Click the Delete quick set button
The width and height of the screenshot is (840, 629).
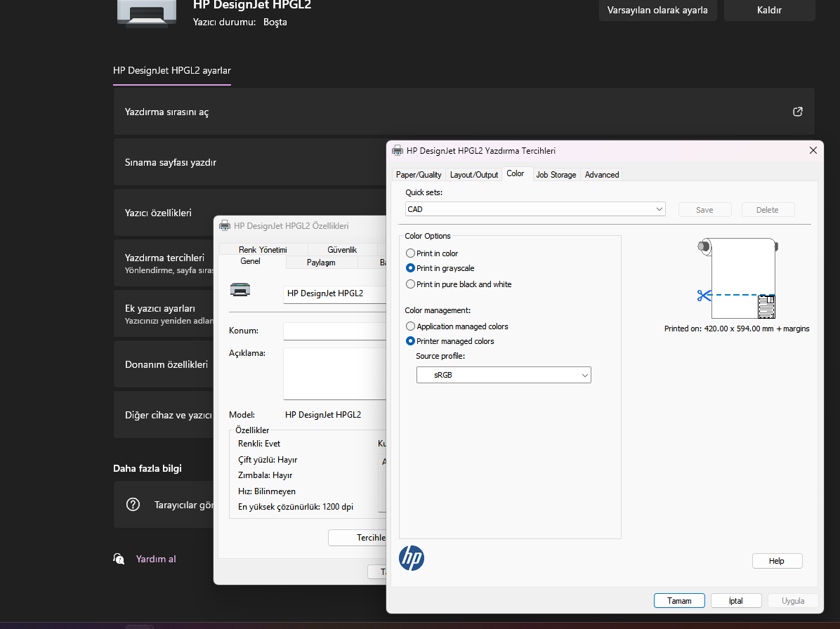point(767,210)
